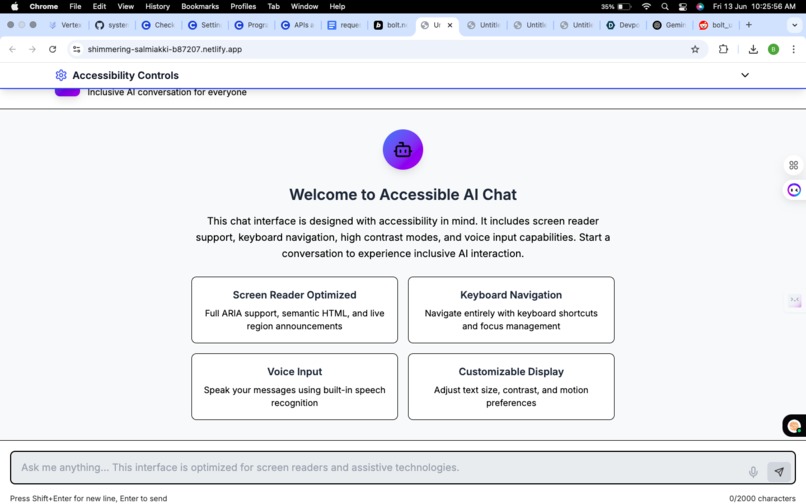Open the Profiles menu
The image size is (806, 504).
pos(243,6)
